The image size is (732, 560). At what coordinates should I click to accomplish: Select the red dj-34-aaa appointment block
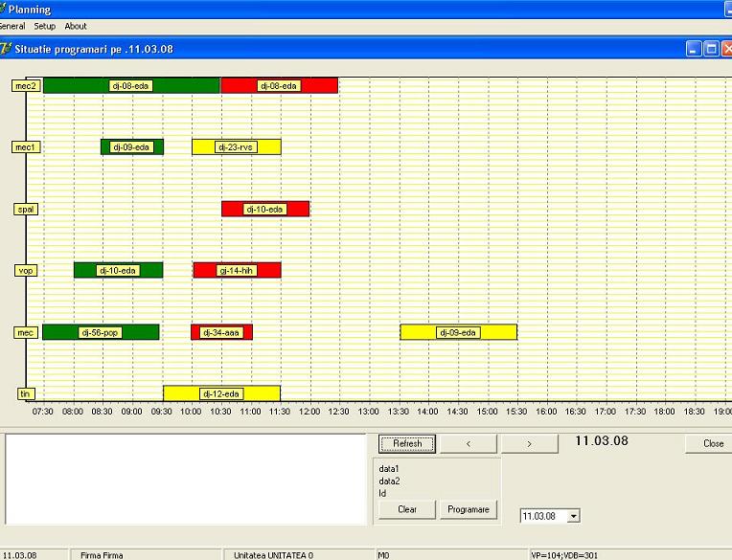point(221,333)
